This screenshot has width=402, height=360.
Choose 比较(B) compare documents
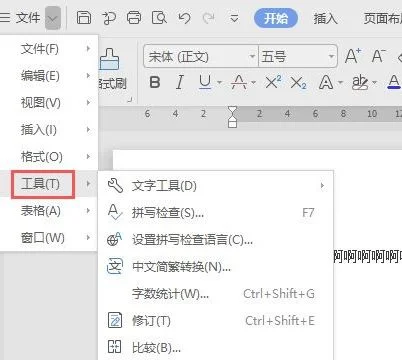[216, 348]
